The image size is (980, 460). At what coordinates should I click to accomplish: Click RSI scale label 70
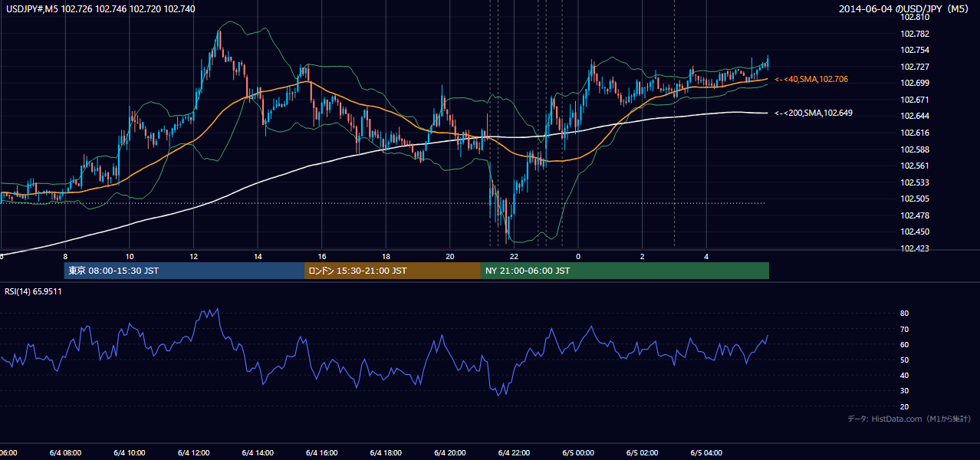(x=904, y=329)
